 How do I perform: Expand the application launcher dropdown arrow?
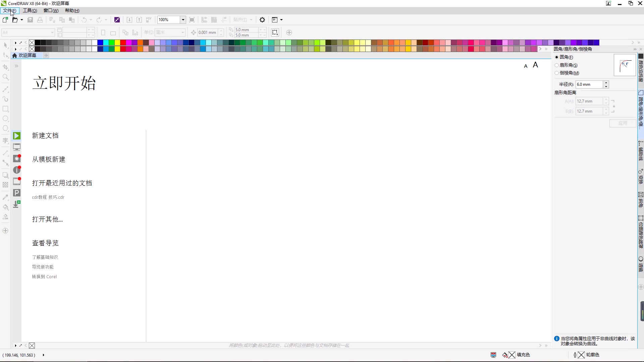click(x=281, y=20)
